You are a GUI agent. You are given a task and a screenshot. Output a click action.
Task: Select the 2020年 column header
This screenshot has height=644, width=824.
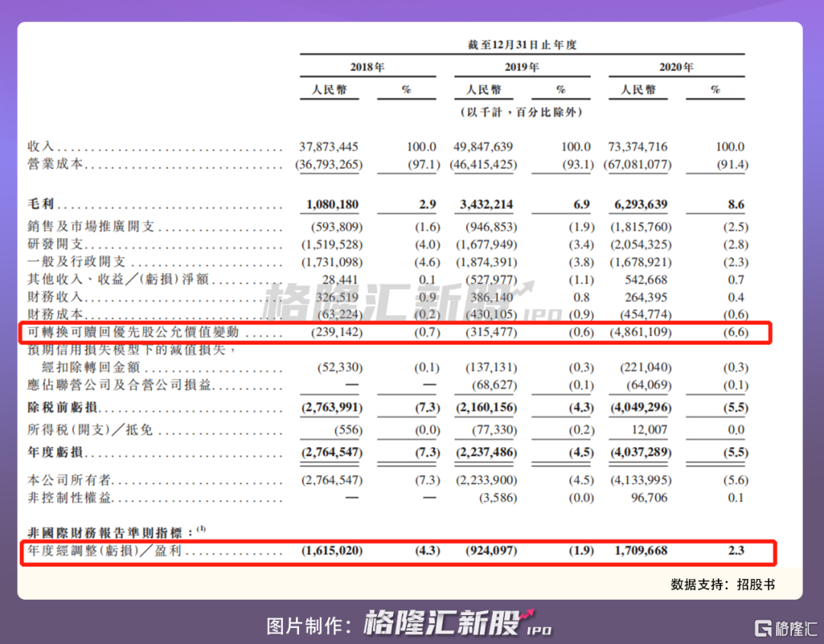(676, 67)
